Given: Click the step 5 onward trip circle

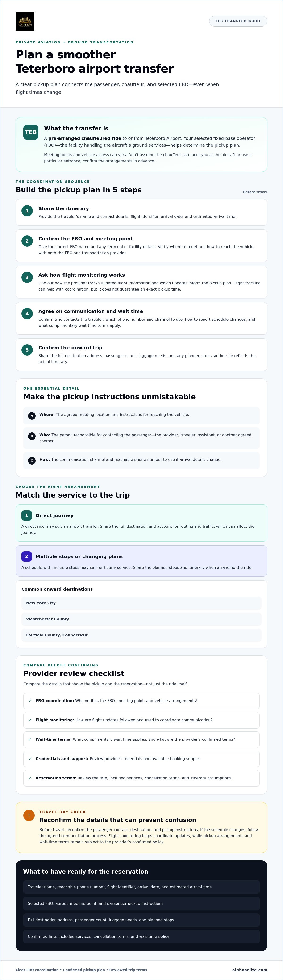Looking at the screenshot, I should tap(27, 350).
